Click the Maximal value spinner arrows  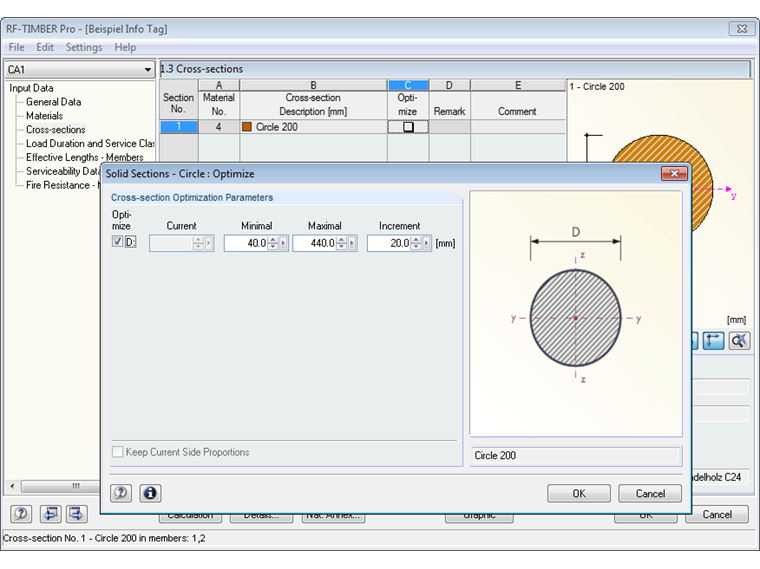[342, 243]
